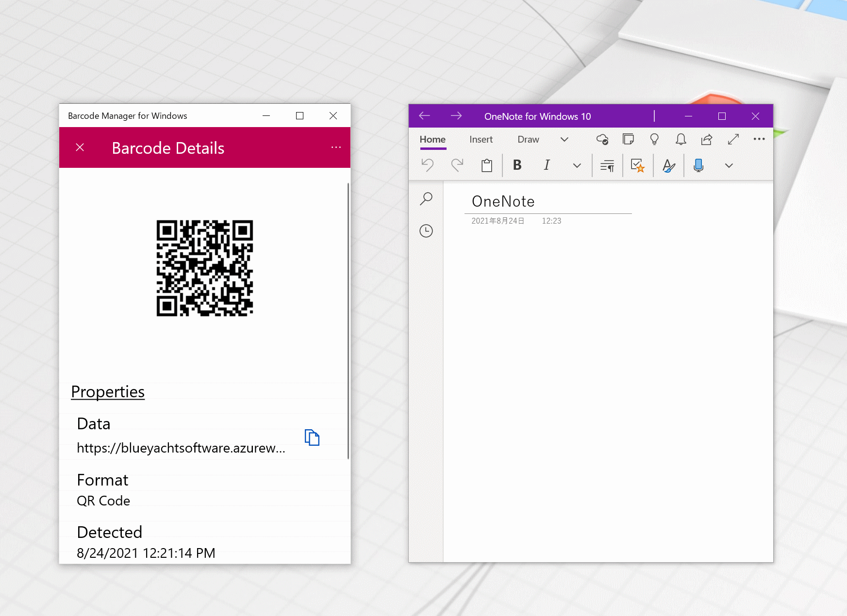Click the QR Code format value

[103, 501]
